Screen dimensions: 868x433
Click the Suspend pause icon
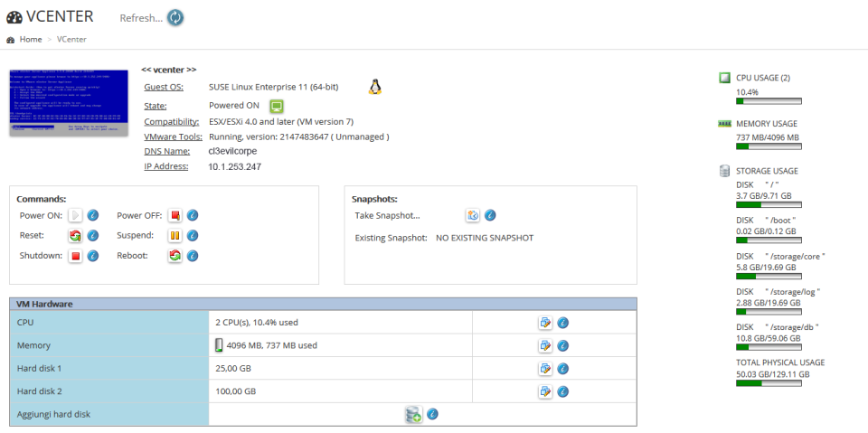click(175, 235)
